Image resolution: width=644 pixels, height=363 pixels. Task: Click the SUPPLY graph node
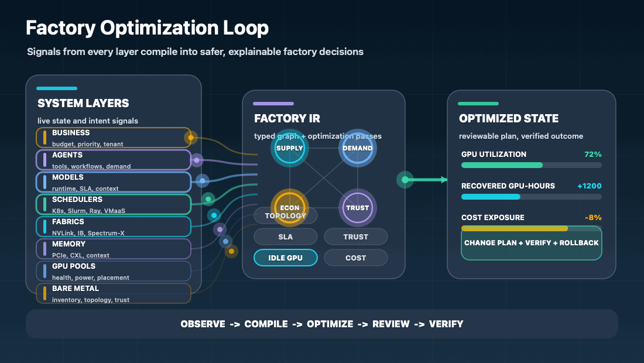(x=290, y=148)
